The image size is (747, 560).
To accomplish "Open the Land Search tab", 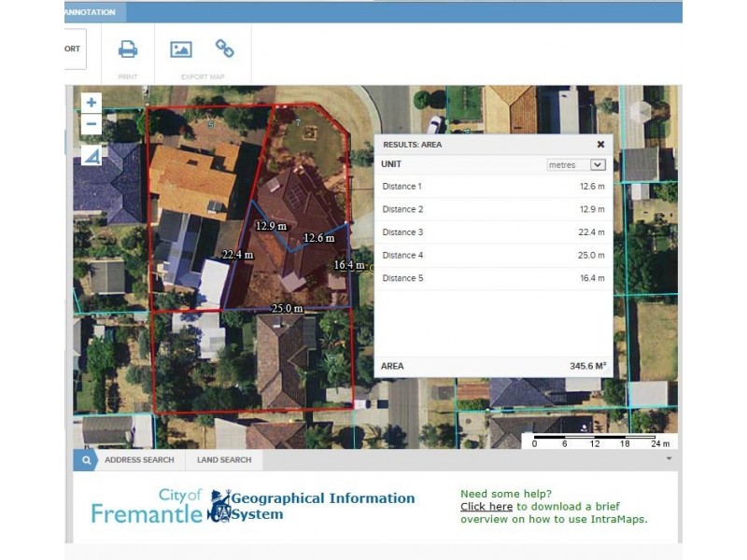I will pos(224,460).
